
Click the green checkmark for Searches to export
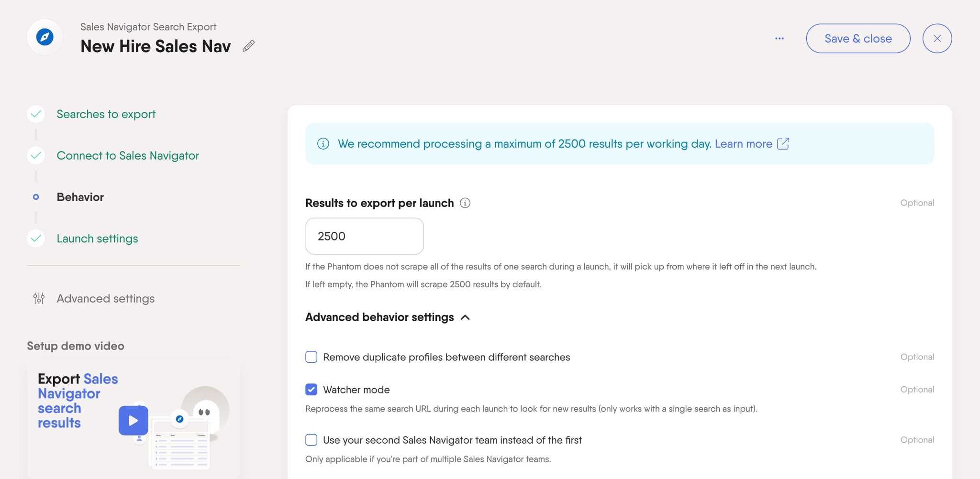[36, 114]
